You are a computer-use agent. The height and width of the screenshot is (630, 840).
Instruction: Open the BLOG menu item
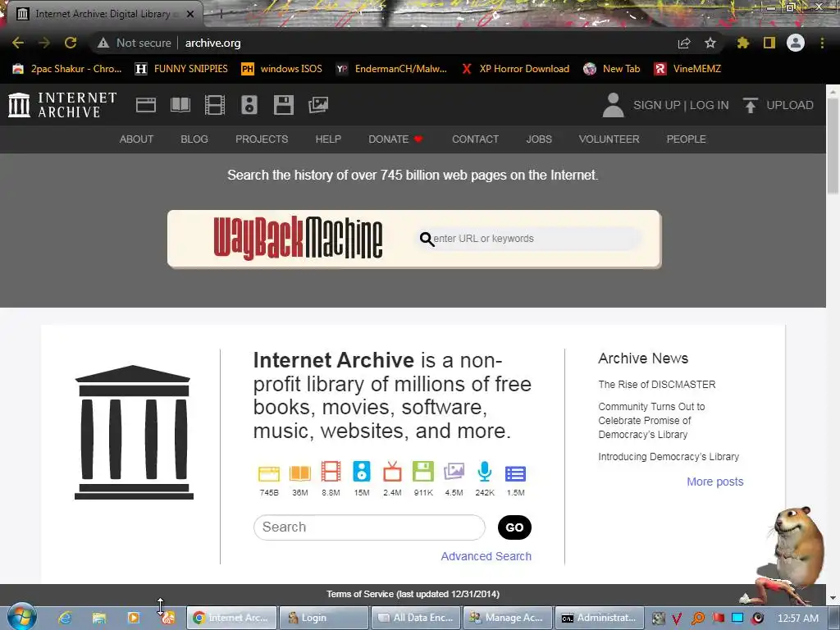(194, 139)
